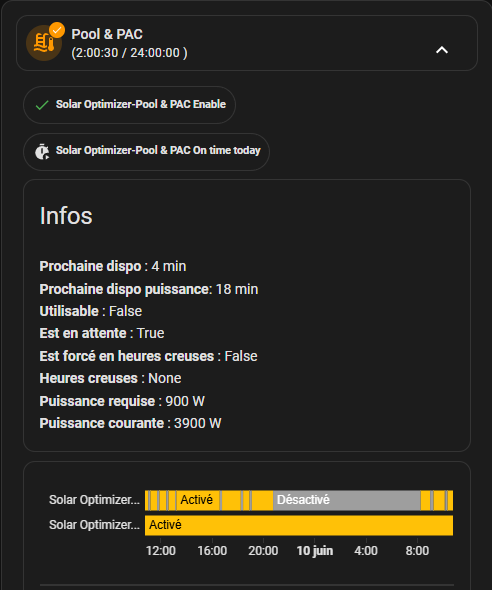Click the 12:00 timeline tick
Screen dimensions: 492x590
(x=161, y=551)
